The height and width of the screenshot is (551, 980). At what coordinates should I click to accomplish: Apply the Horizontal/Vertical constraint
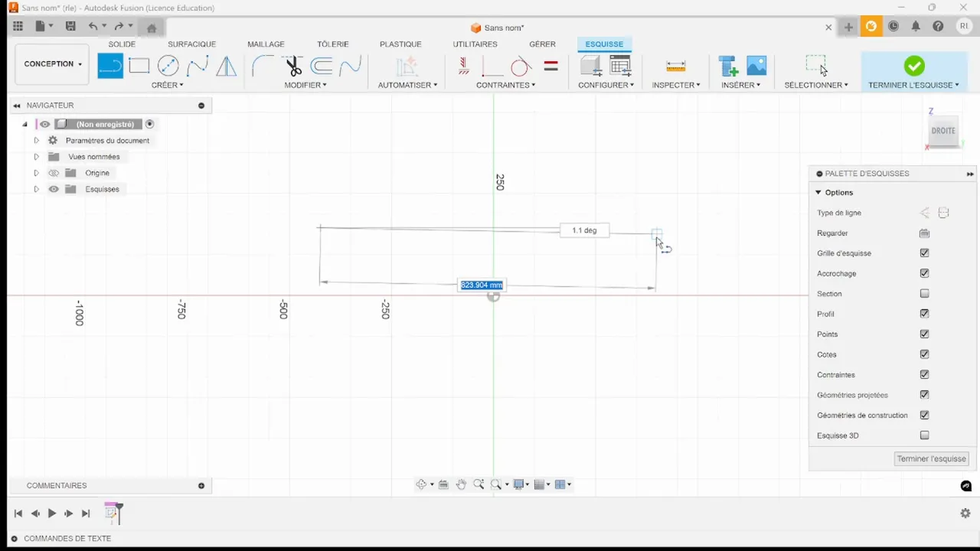(492, 67)
